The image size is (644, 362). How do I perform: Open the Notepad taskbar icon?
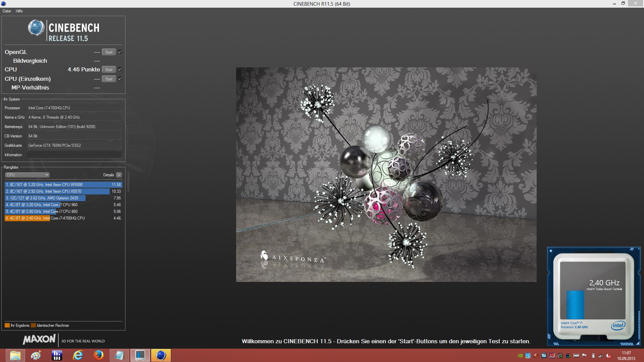(x=119, y=355)
